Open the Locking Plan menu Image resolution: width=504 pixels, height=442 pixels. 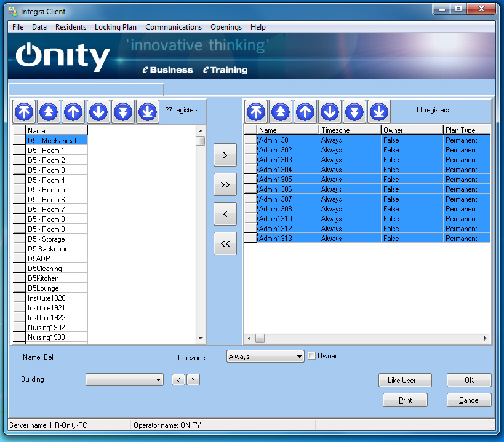(116, 27)
